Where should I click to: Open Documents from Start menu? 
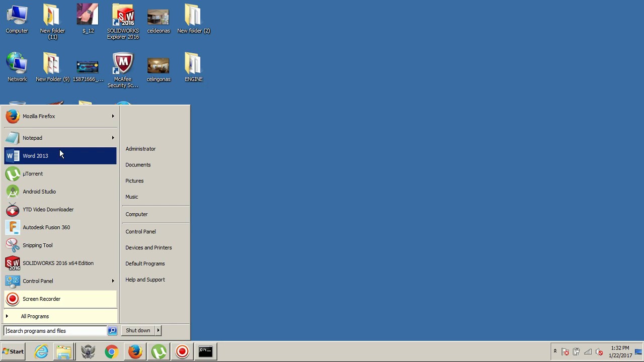(x=138, y=165)
